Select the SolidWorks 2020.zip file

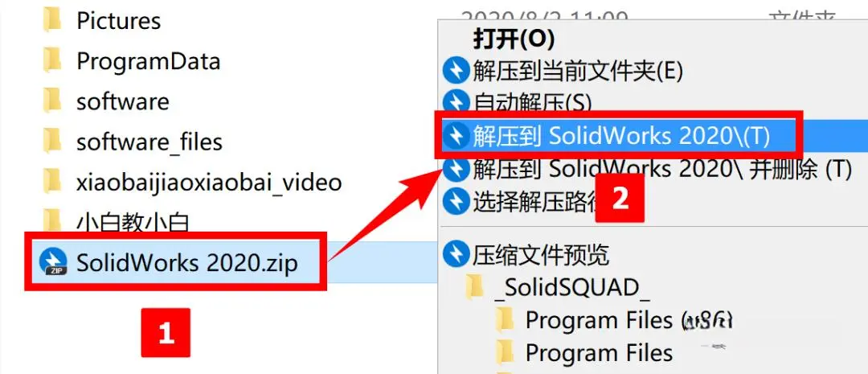[x=187, y=263]
